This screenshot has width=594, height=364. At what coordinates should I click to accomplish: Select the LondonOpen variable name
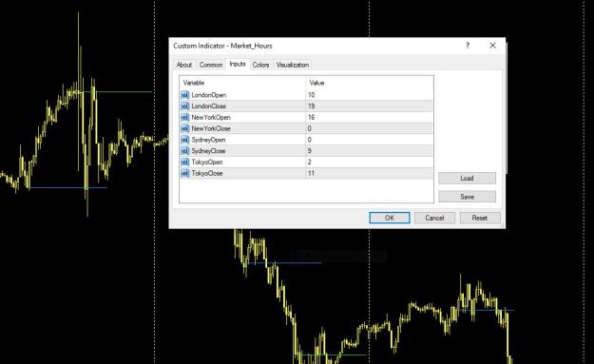pyautogui.click(x=209, y=95)
